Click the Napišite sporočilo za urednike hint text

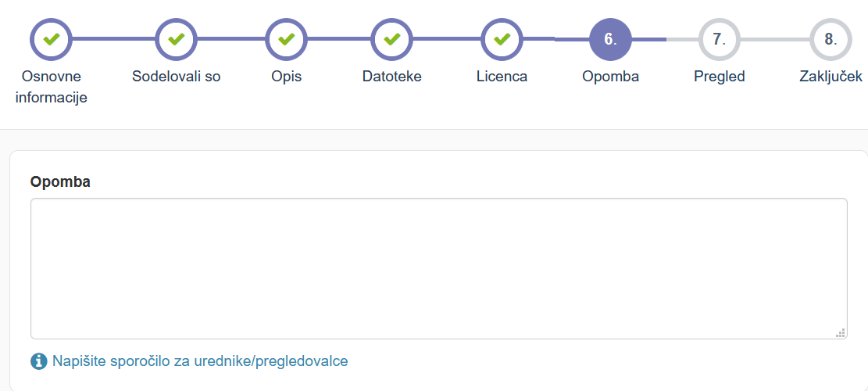(x=200, y=361)
